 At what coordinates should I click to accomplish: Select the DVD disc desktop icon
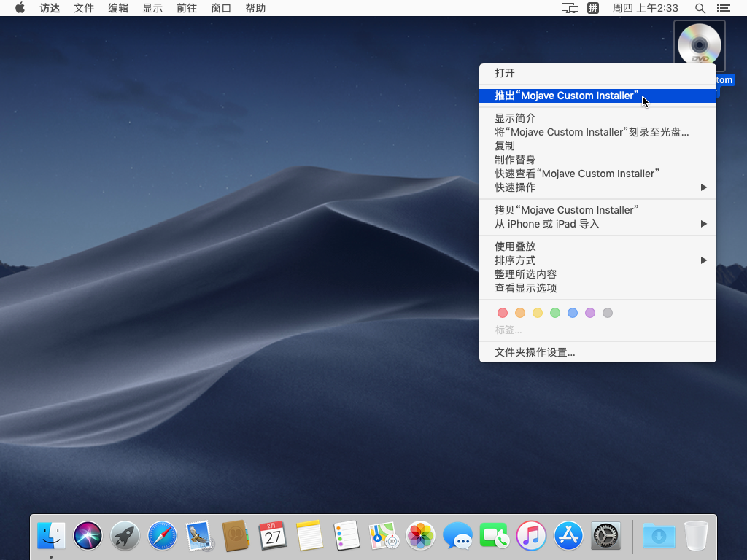point(700,45)
